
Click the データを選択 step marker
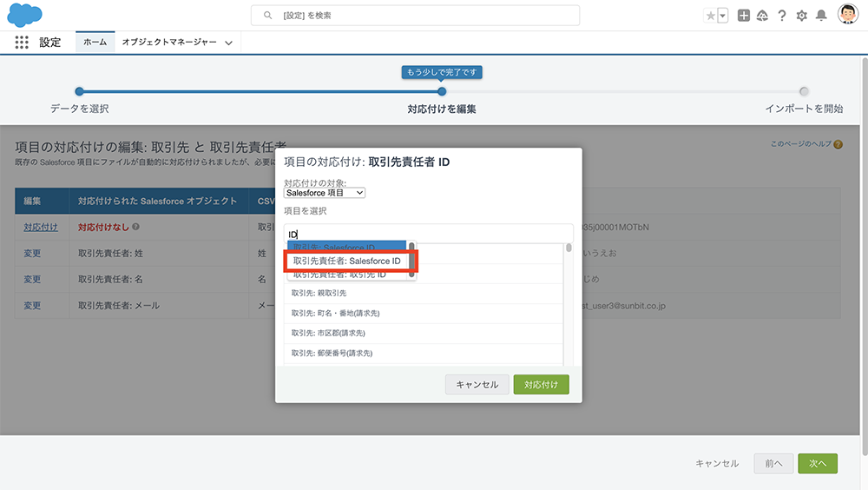point(79,91)
